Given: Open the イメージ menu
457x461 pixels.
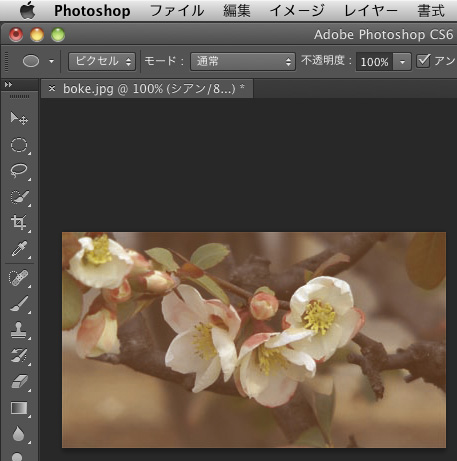Looking at the screenshot, I should pyautogui.click(x=297, y=11).
